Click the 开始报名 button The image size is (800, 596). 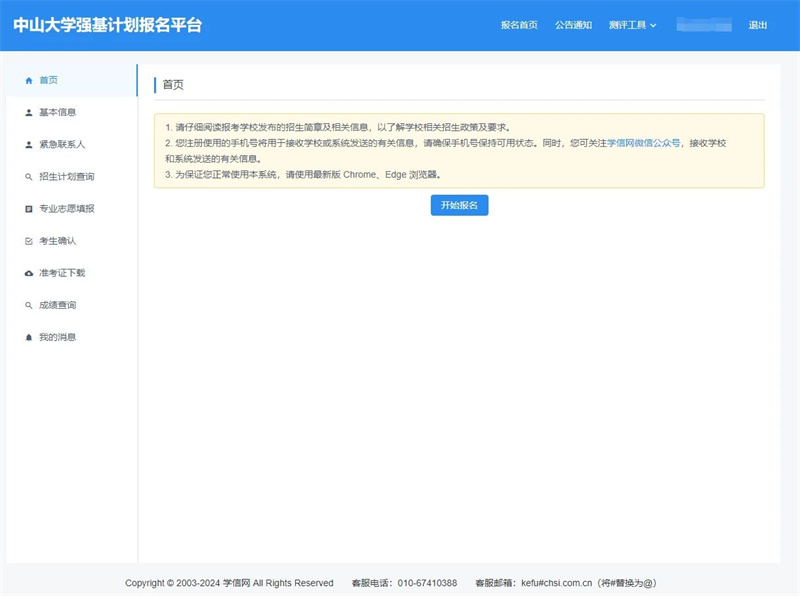coord(459,205)
